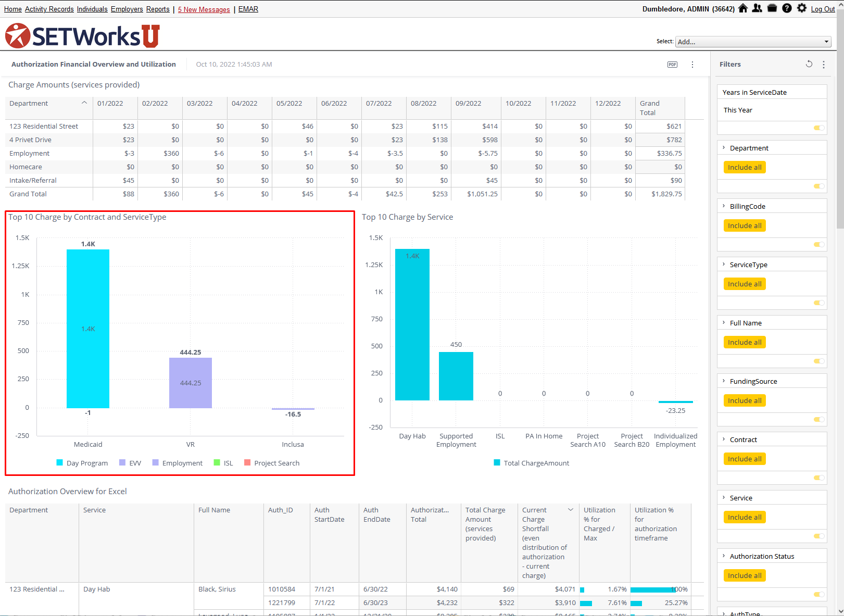Viewport: 844px width, 616px height.
Task: Reset filters with the circular arrow icon
Action: tap(809, 64)
